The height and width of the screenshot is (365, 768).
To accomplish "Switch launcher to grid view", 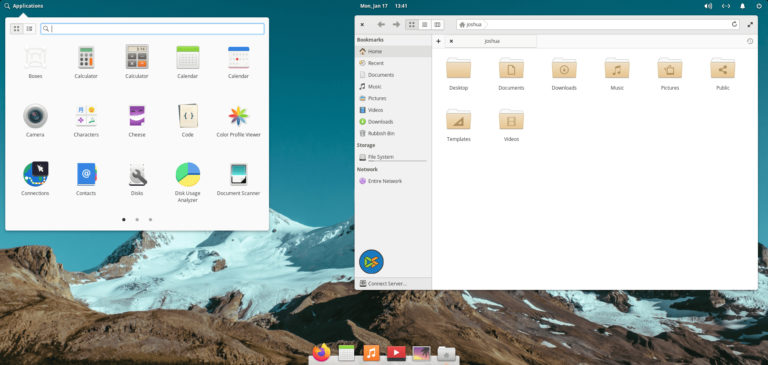I will (x=17, y=29).
